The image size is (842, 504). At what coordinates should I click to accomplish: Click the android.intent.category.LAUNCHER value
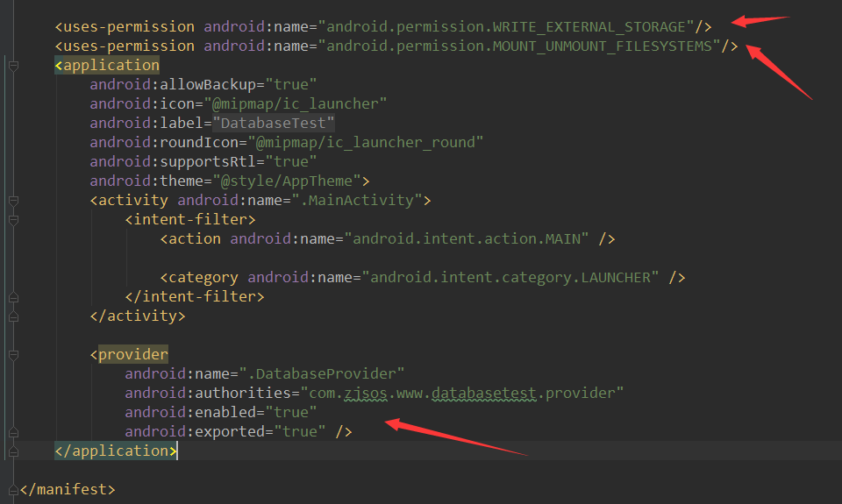click(x=510, y=278)
